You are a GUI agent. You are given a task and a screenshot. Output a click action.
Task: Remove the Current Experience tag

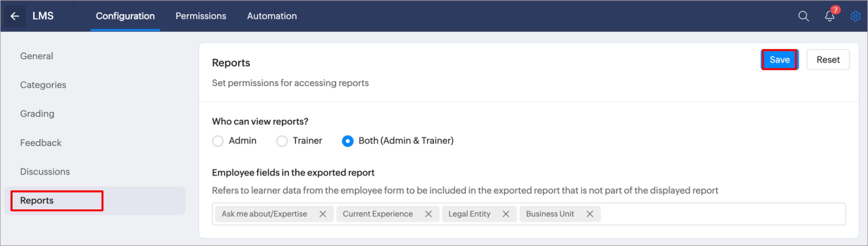coord(428,214)
